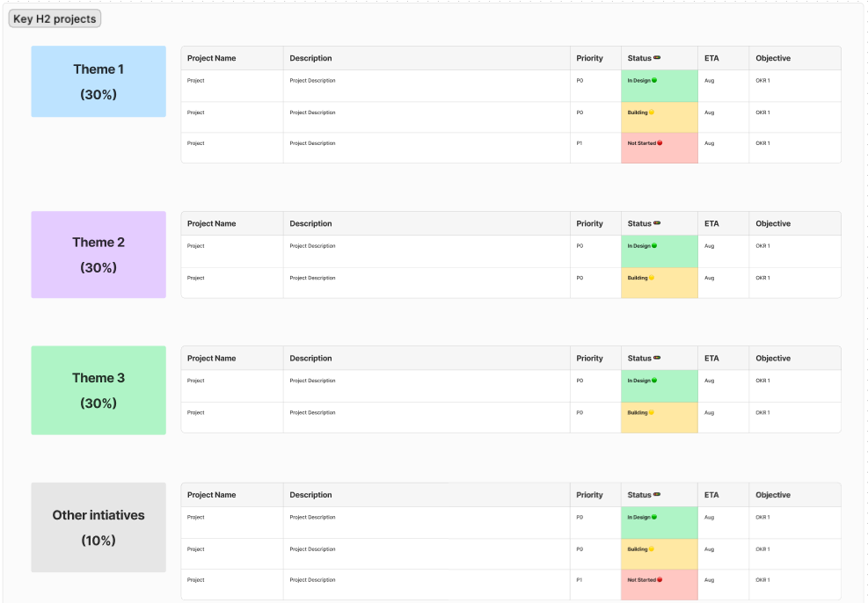The width and height of the screenshot is (868, 603).
Task: Click 'Building' status text in Theme 2
Action: click(x=638, y=278)
